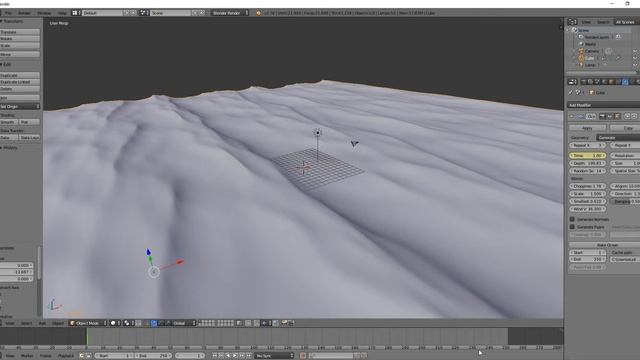Viewport: 640px width, 360px height.
Task: Open the File menu
Action: pos(8,13)
